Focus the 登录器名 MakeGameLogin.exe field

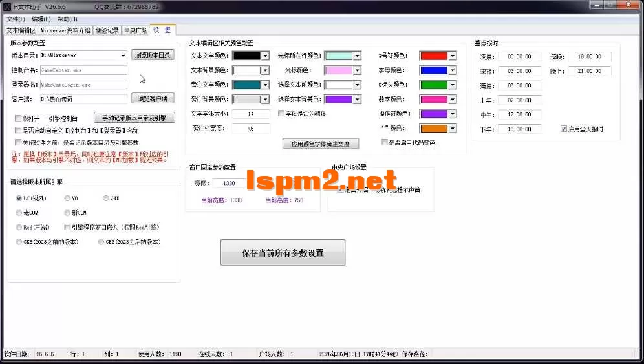click(x=83, y=85)
